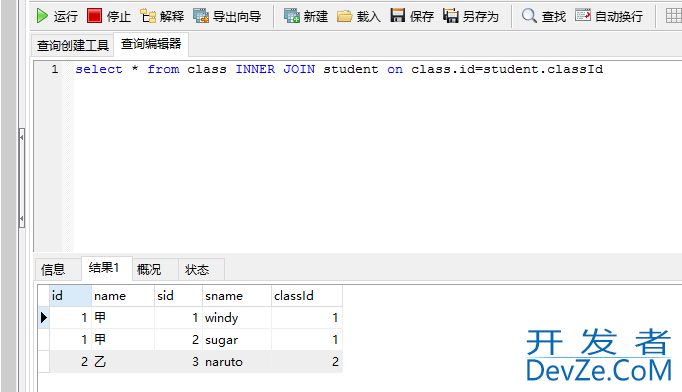
Task: Click the sugar cell
Action: pos(237,339)
